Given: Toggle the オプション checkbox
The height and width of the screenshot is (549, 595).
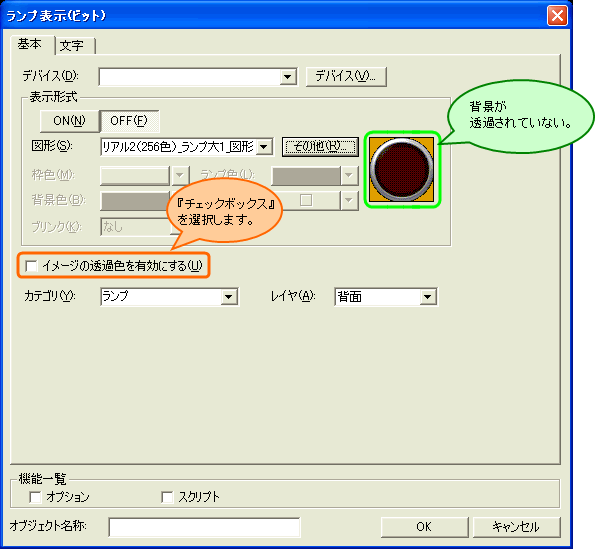Looking at the screenshot, I should coord(35,497).
